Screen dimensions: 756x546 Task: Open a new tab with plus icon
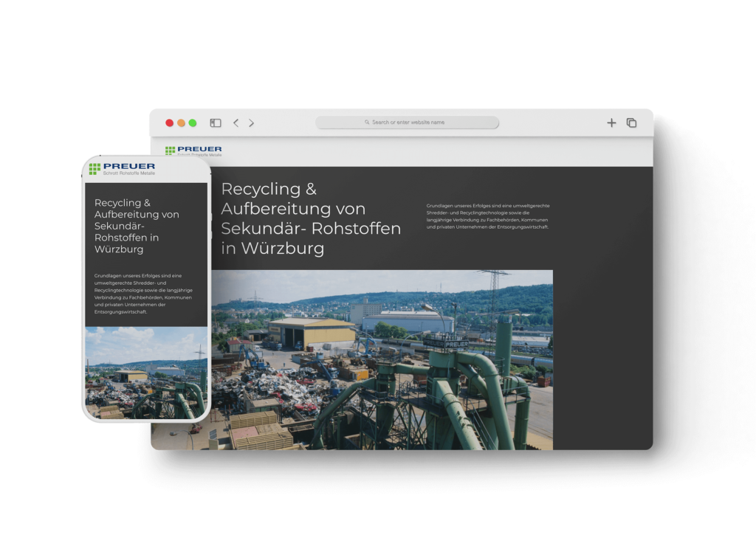[611, 123]
